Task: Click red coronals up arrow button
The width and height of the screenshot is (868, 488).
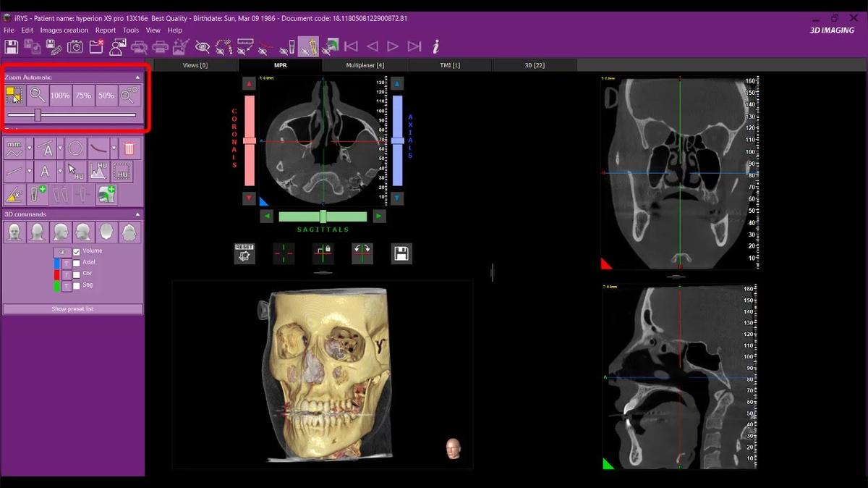Action: [250, 84]
